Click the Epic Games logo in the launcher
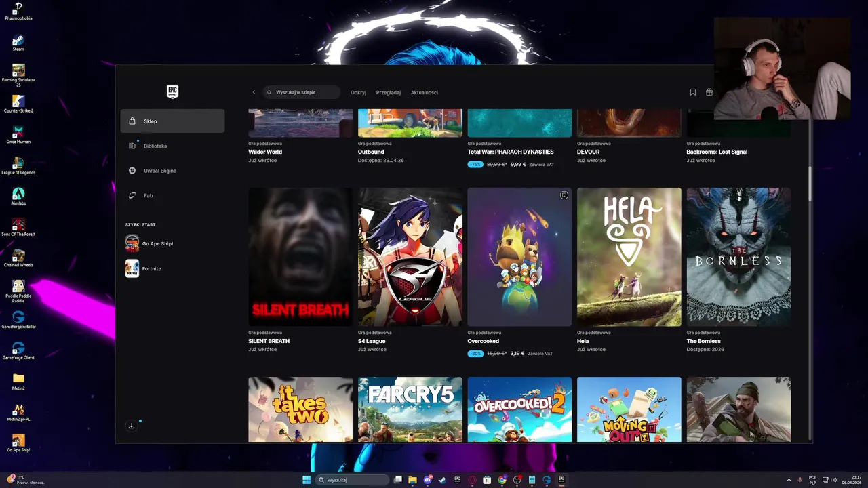This screenshot has width=868, height=488. 172,92
